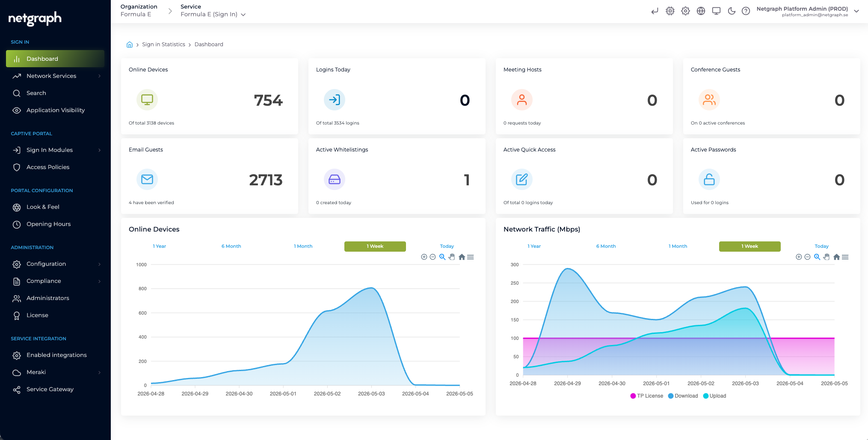
Task: Expand the Configuration chevron
Action: pos(100,264)
